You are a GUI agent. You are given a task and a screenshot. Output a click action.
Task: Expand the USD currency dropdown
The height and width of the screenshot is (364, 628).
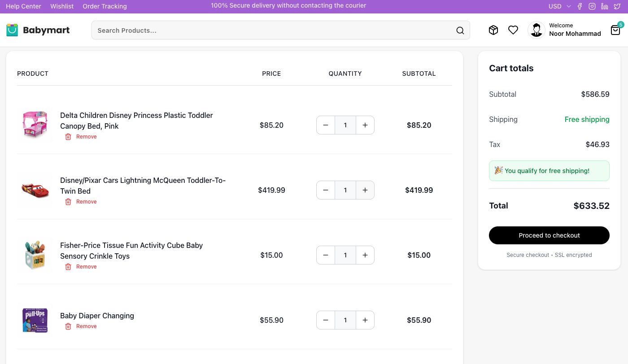click(559, 6)
